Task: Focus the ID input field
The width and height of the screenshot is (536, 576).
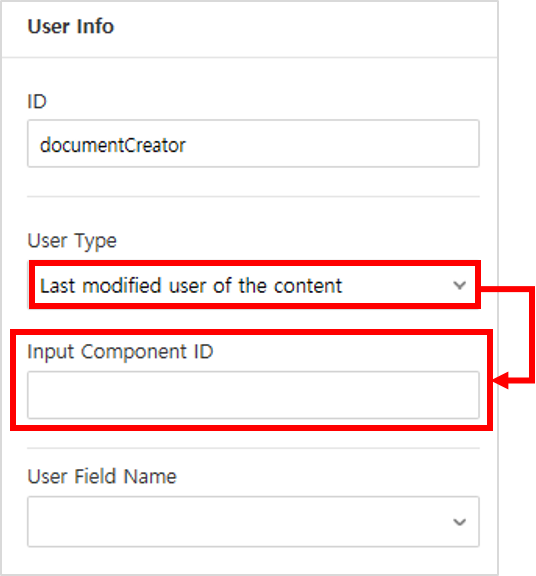Action: (x=253, y=144)
